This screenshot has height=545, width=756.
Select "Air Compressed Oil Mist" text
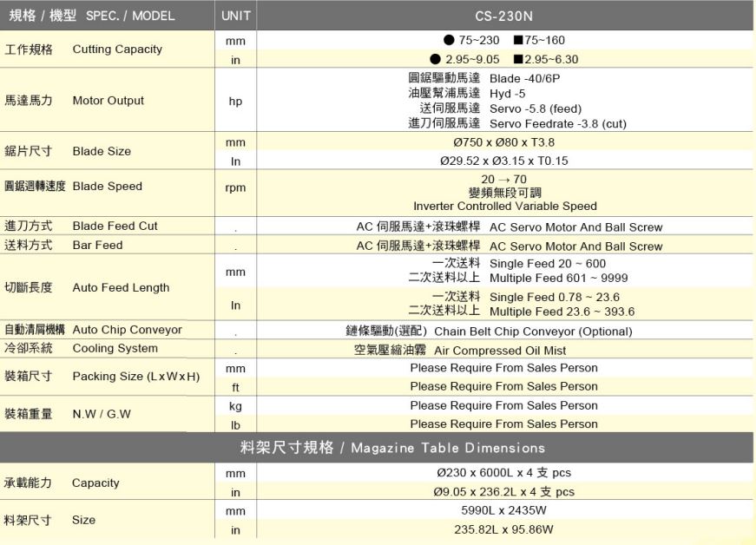click(x=500, y=351)
